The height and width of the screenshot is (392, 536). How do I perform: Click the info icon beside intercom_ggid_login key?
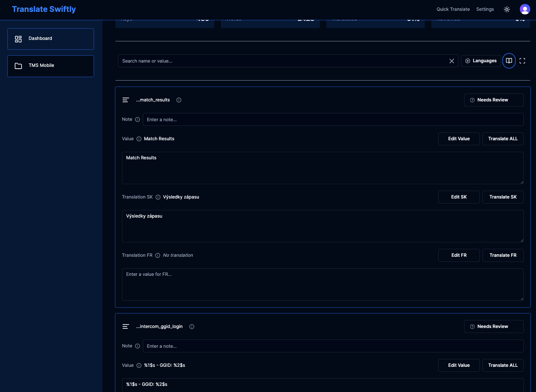192,327
